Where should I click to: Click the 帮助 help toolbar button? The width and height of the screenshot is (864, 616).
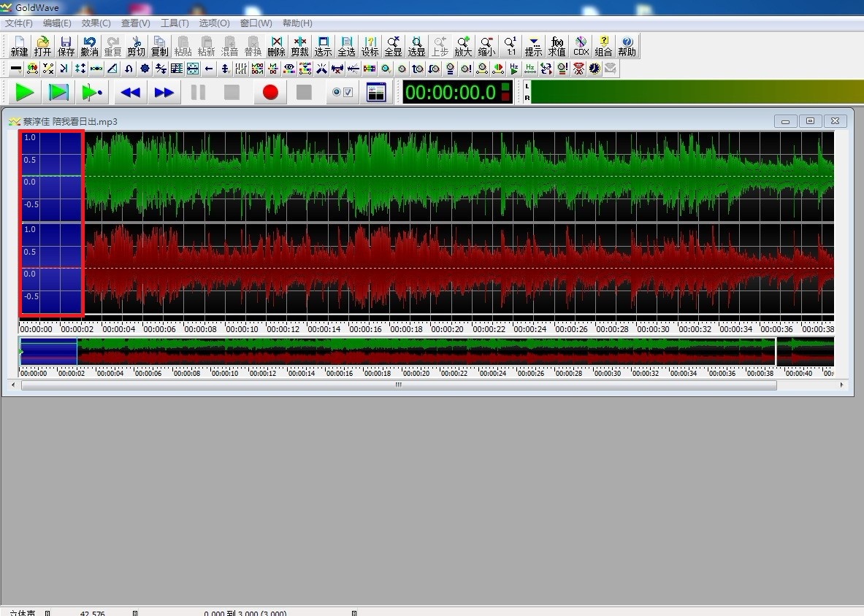click(627, 46)
